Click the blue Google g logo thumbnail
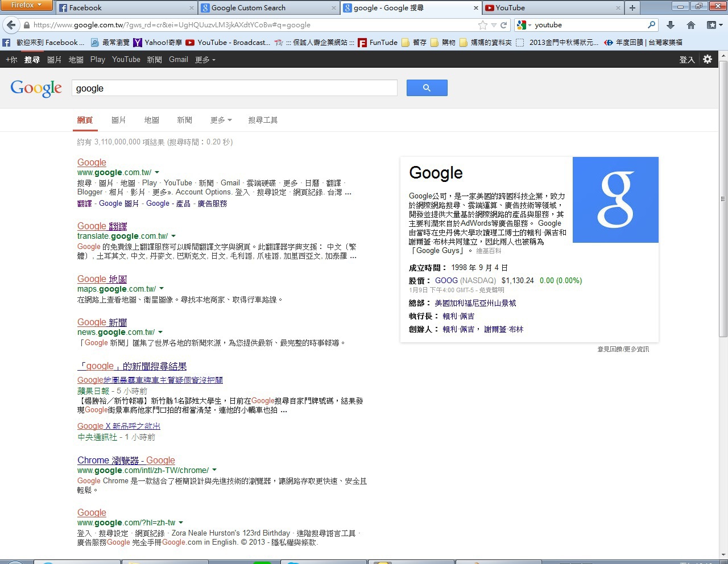Image resolution: width=728 pixels, height=564 pixels. [615, 200]
